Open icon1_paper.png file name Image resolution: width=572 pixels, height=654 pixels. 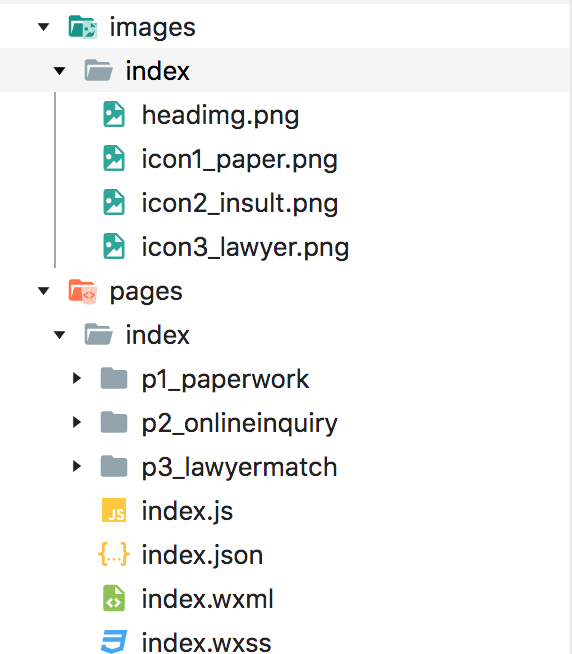[x=239, y=160]
